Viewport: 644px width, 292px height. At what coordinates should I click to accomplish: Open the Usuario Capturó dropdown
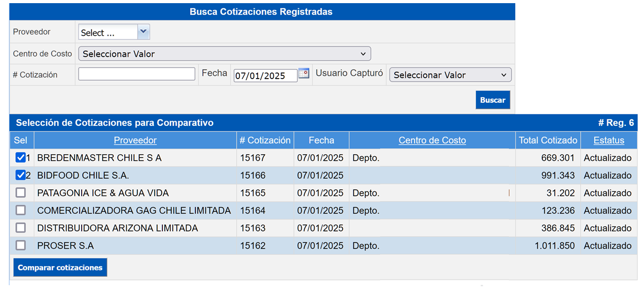coord(450,75)
